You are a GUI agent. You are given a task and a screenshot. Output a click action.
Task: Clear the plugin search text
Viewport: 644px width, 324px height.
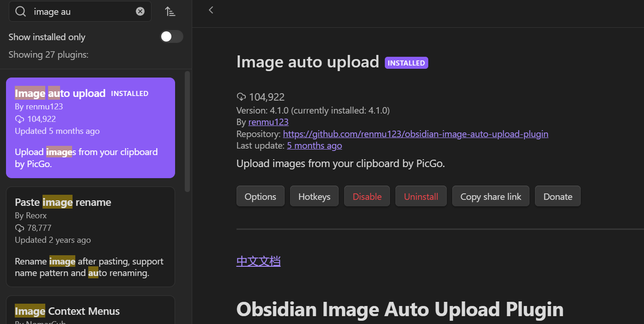click(x=140, y=12)
